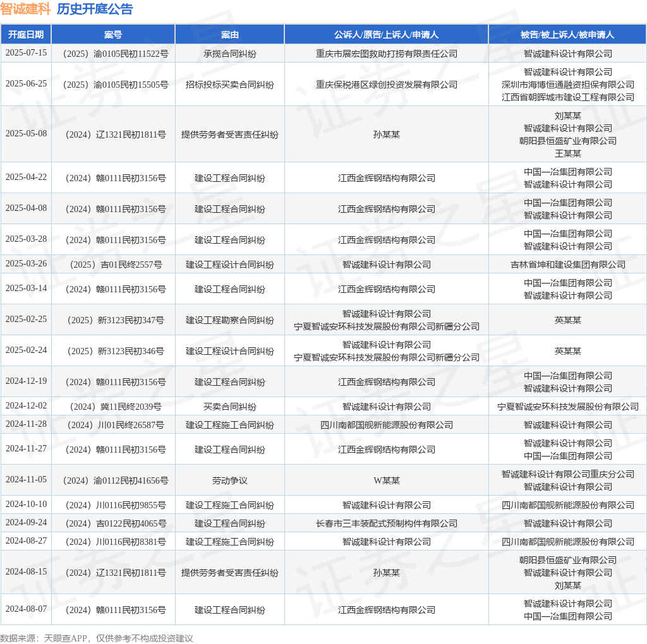Viewport: 647px width, 644px height.
Task: Select date cell 2024-11-05
Action: pos(26,480)
